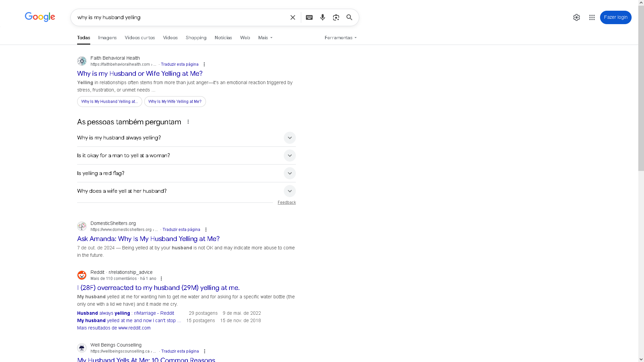Viewport: 644px width, 362px height.
Task: Open more options for Faith Behavioral Health result
Action: [x=204, y=64]
